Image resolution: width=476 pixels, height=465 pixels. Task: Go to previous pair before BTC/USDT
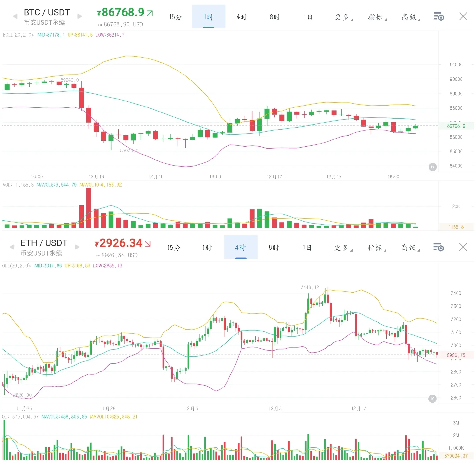15,17
